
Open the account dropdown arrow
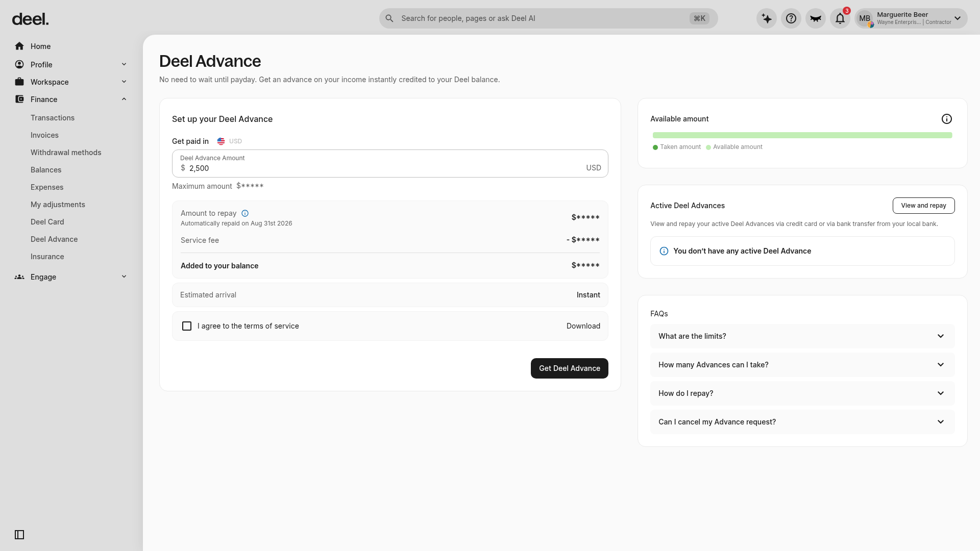tap(958, 18)
